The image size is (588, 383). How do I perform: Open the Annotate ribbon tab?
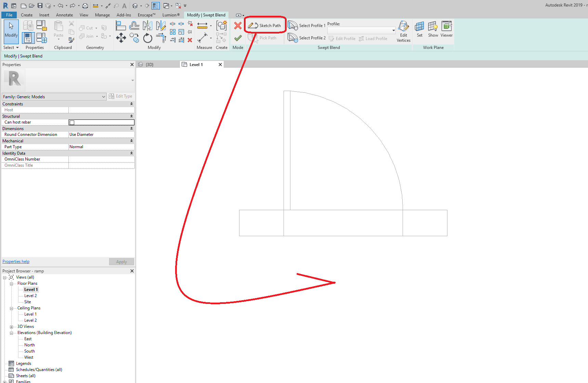[64, 15]
